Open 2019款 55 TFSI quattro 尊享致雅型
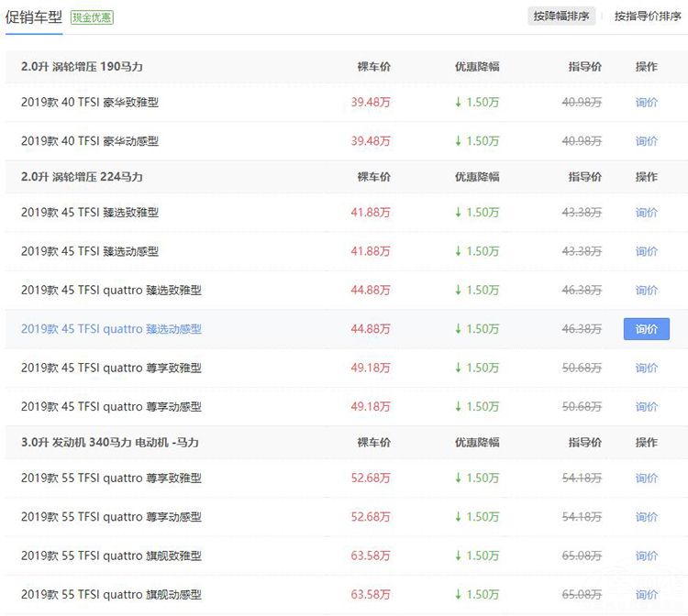688x616 pixels. [x=111, y=478]
